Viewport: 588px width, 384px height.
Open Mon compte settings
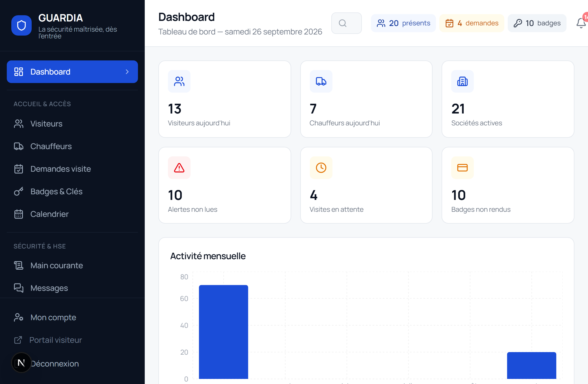[72, 317]
